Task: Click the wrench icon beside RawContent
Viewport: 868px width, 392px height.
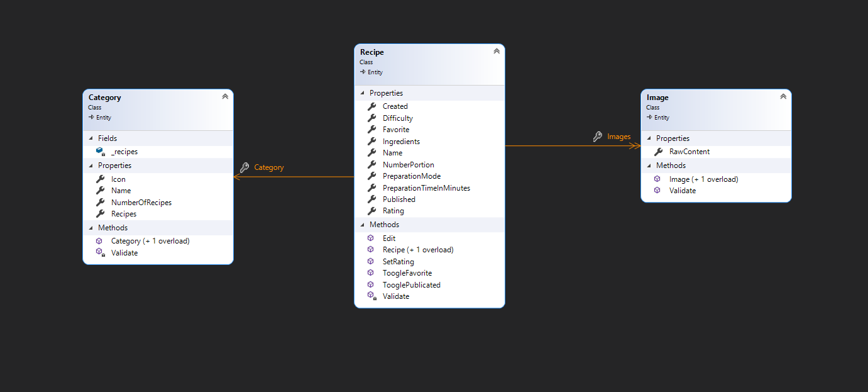Action: click(x=658, y=152)
